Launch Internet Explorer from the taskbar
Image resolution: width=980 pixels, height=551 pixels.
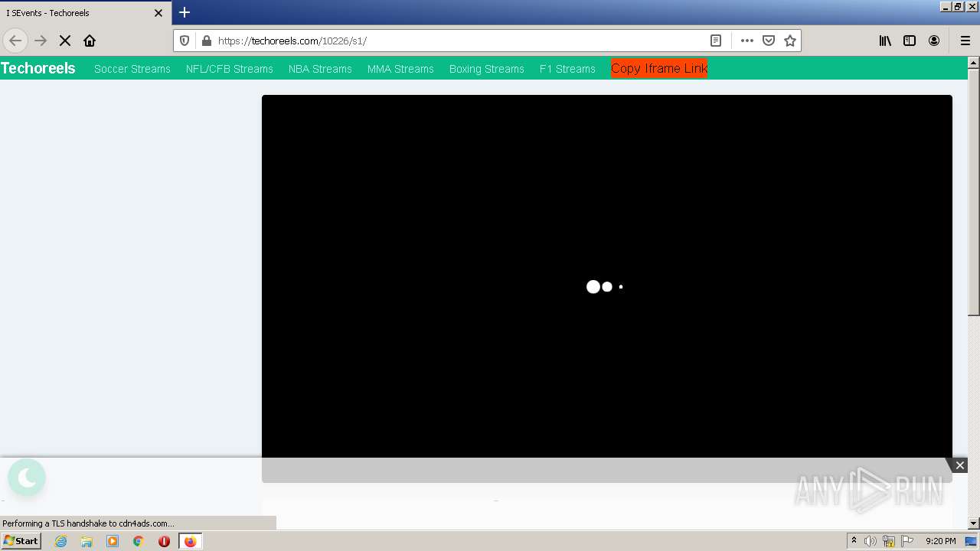pos(61,541)
